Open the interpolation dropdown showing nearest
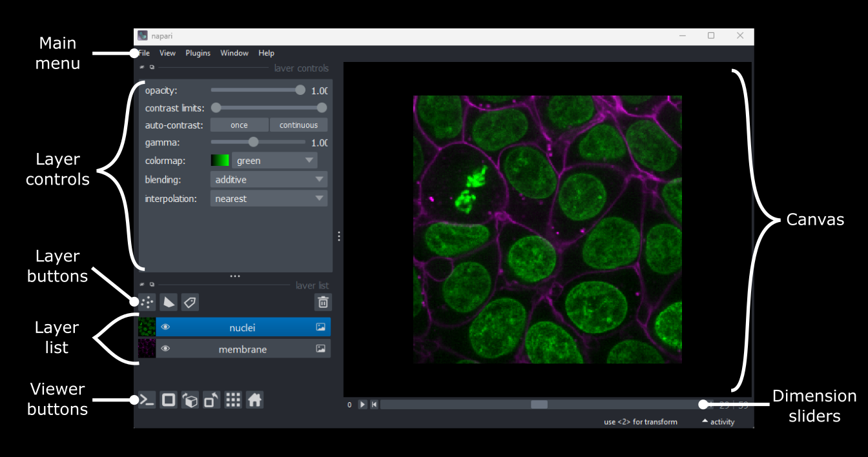Screen dimensions: 868x457 tap(269, 199)
